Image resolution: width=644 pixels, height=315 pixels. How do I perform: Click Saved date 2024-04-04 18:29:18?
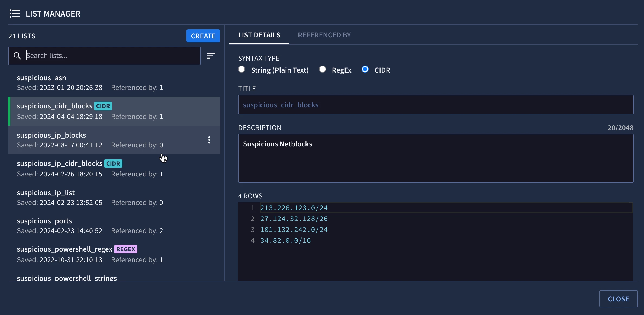pyautogui.click(x=71, y=117)
